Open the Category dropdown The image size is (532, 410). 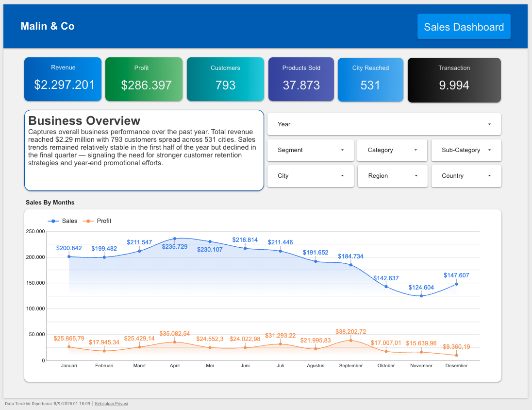[x=392, y=150]
